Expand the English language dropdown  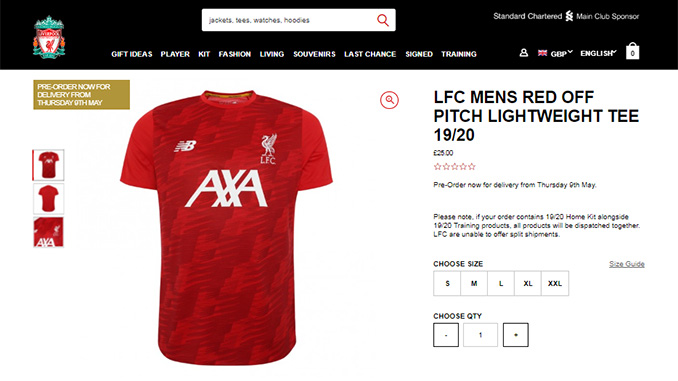point(598,53)
